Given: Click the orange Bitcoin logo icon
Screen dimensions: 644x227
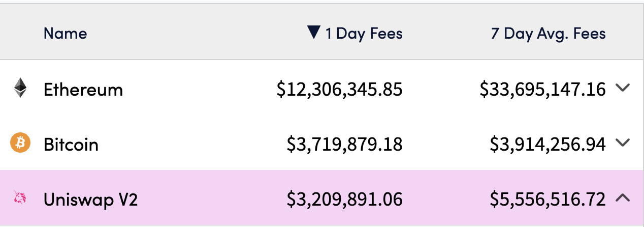Looking at the screenshot, I should [x=20, y=143].
